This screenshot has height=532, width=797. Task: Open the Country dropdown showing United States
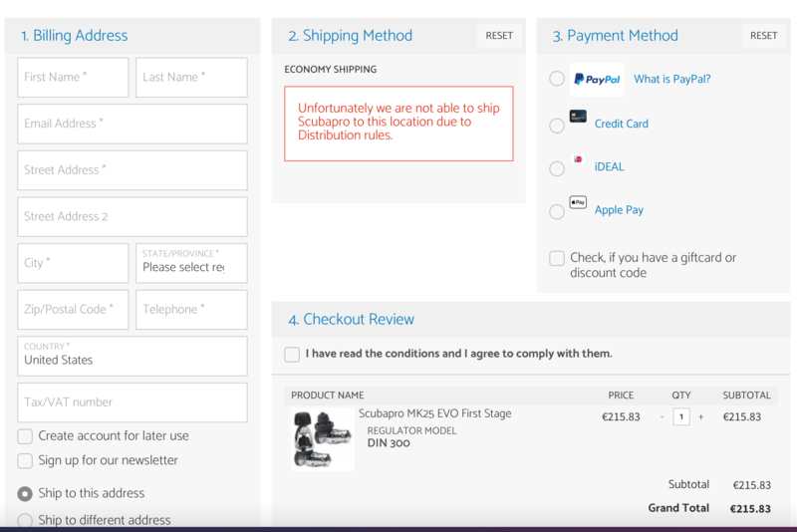[133, 356]
